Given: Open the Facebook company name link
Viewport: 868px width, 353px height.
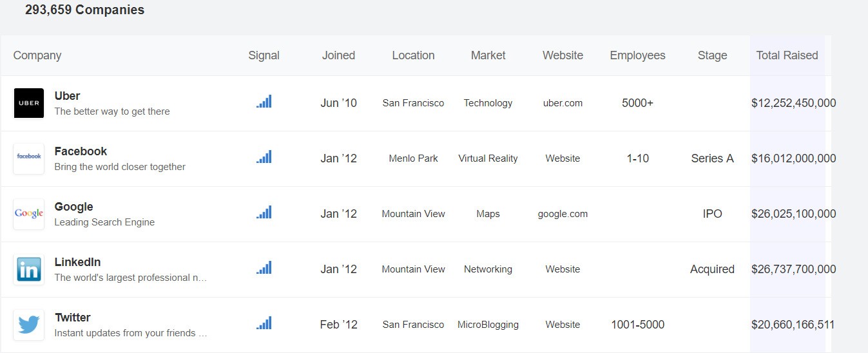Looking at the screenshot, I should click(81, 151).
